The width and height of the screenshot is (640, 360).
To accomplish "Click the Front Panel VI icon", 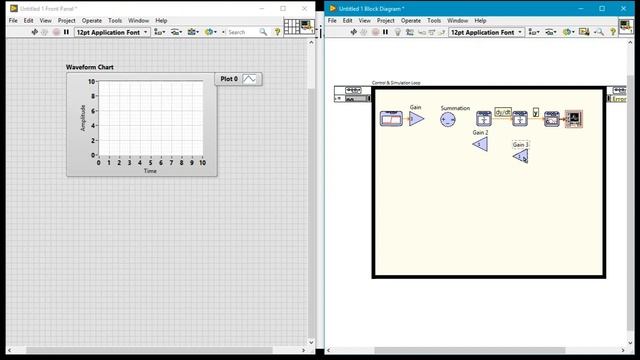I will (x=307, y=27).
